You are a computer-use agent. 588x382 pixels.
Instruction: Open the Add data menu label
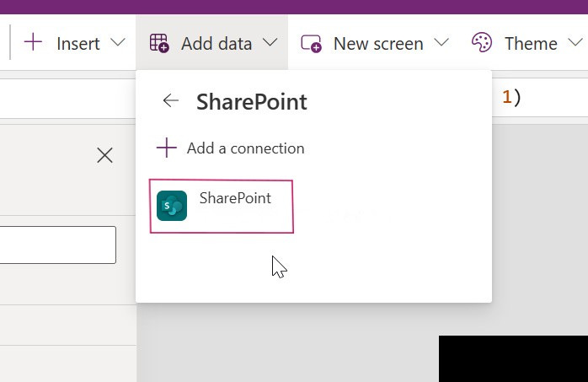point(216,44)
